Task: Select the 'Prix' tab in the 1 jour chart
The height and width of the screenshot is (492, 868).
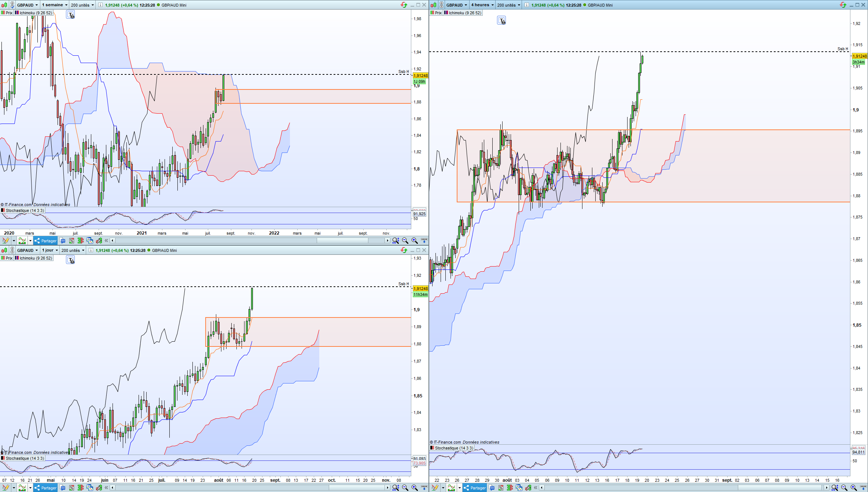Action: (x=7, y=258)
